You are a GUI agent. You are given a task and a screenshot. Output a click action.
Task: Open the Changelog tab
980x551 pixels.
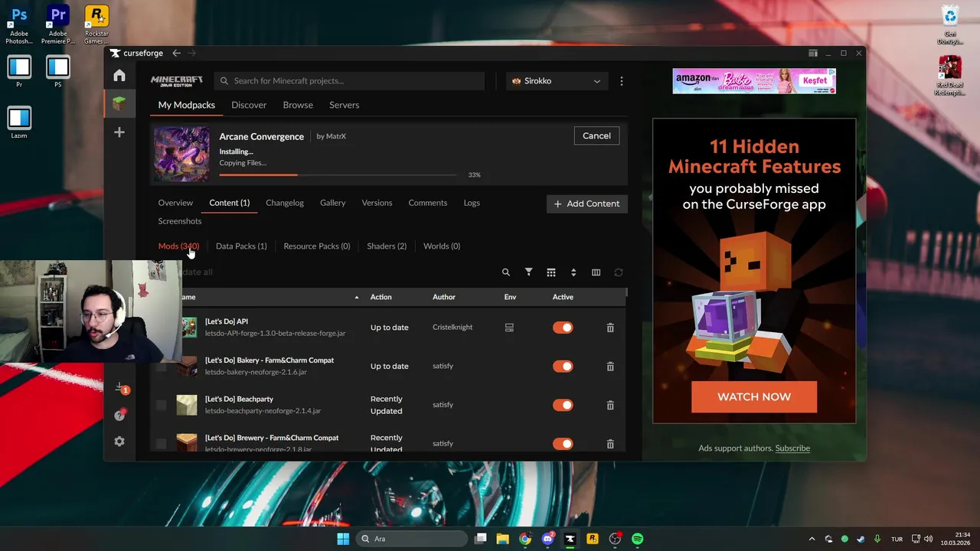285,203
